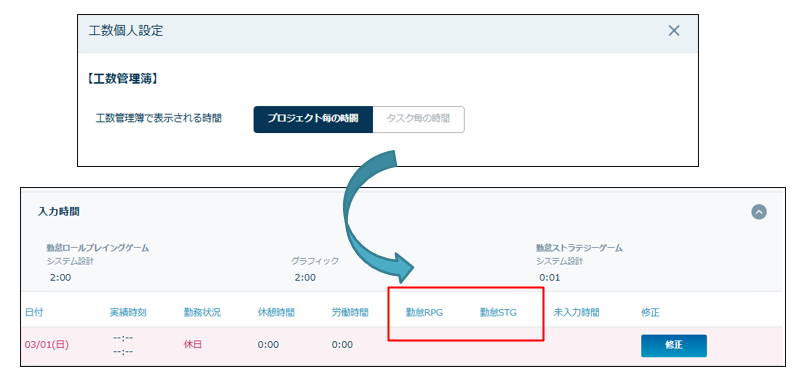Click the 未入力時間 column header

point(577,313)
